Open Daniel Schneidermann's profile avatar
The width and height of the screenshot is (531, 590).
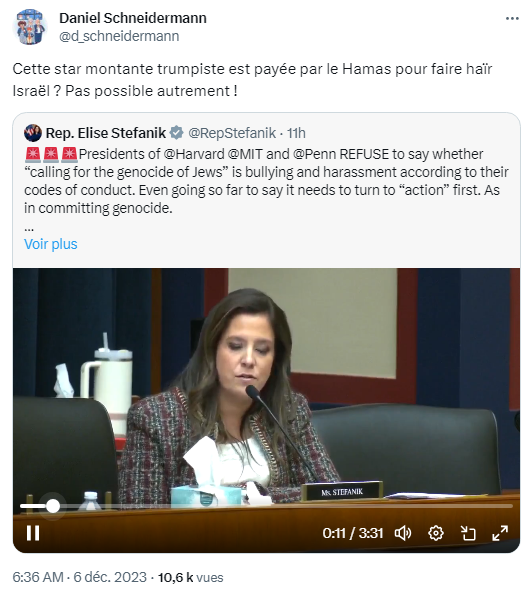tap(30, 27)
